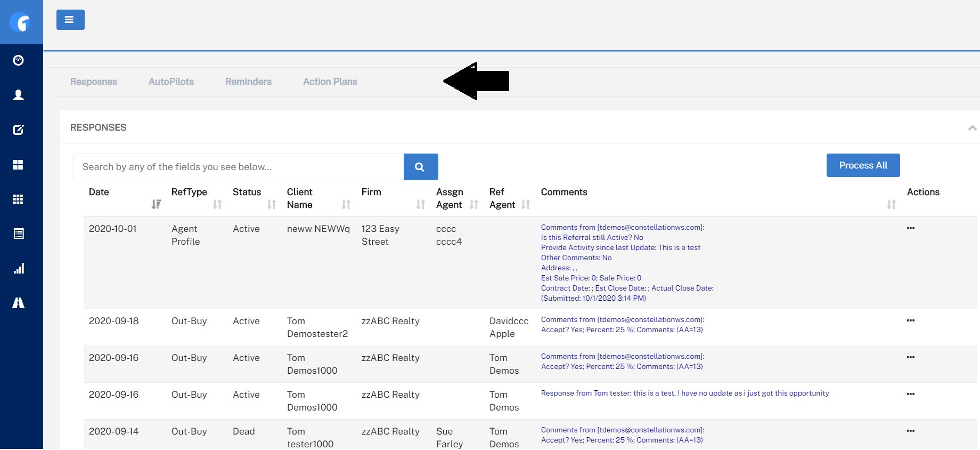Open the bar chart reports sidebar icon
This screenshot has width=980, height=450.
tap(18, 268)
